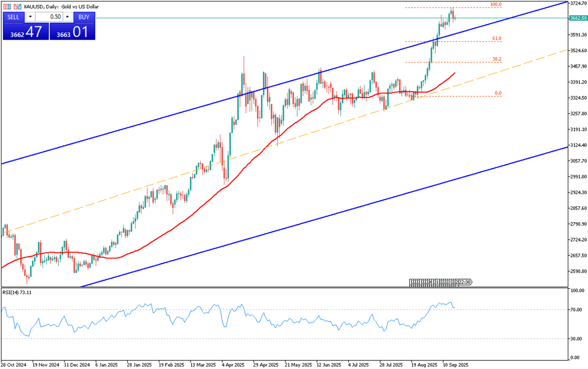The height and width of the screenshot is (369, 588).
Task: Click the 70.00 RSI level label
Action: coord(576,310)
